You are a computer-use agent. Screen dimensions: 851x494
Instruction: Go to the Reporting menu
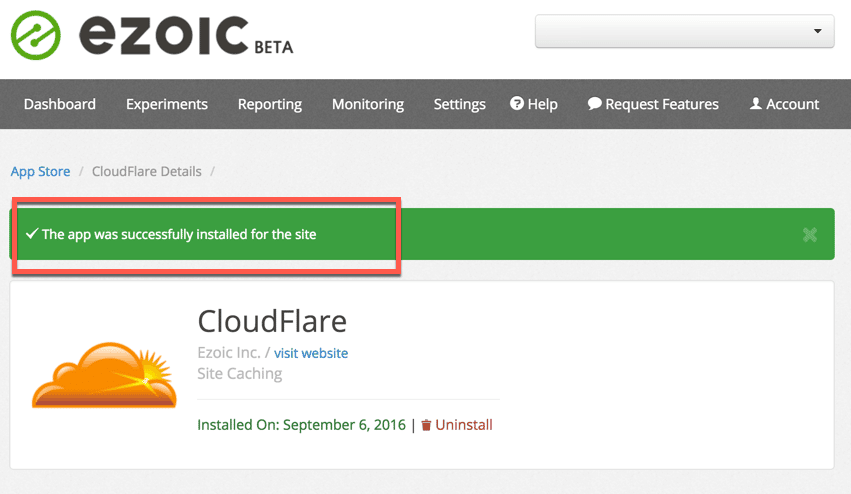270,104
